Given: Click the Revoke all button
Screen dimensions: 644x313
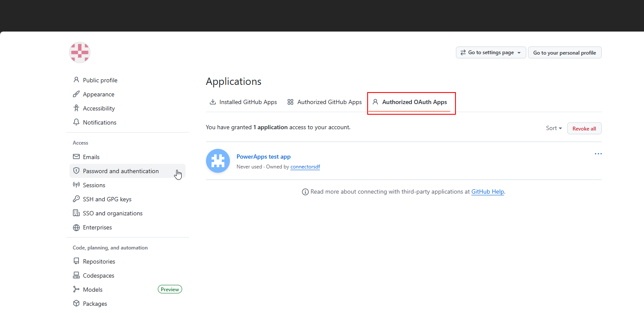Looking at the screenshot, I should pyautogui.click(x=584, y=128).
